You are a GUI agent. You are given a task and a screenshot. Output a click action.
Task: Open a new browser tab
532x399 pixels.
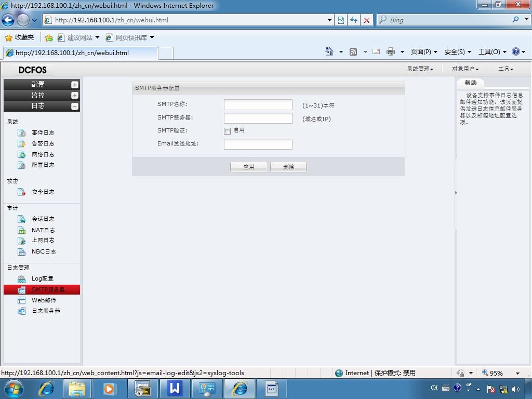coord(166,54)
